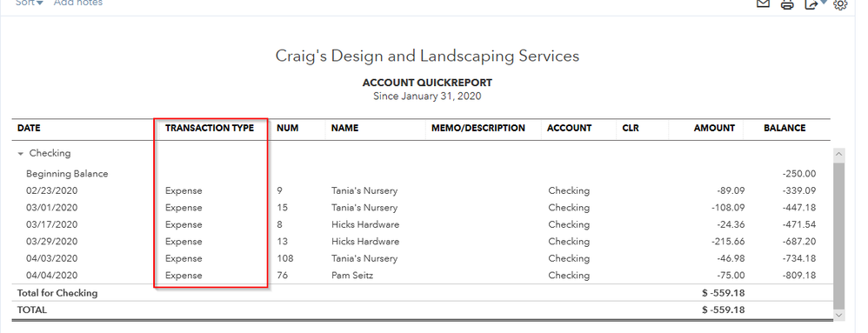868x333 pixels.
Task: Click the Beginning Balance row label
Action: point(67,174)
